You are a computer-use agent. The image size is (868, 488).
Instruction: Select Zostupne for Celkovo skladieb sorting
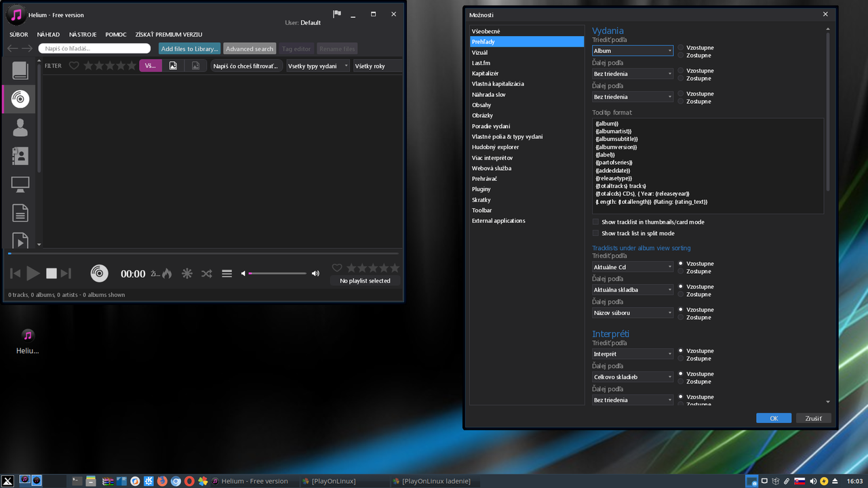(681, 382)
